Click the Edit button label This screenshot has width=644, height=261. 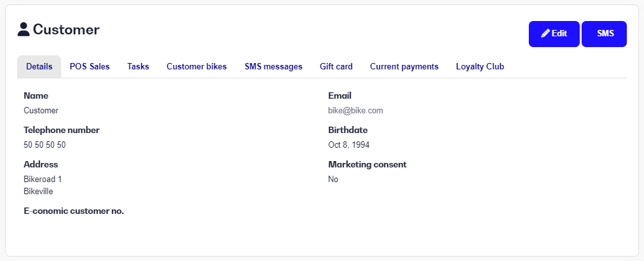click(559, 34)
